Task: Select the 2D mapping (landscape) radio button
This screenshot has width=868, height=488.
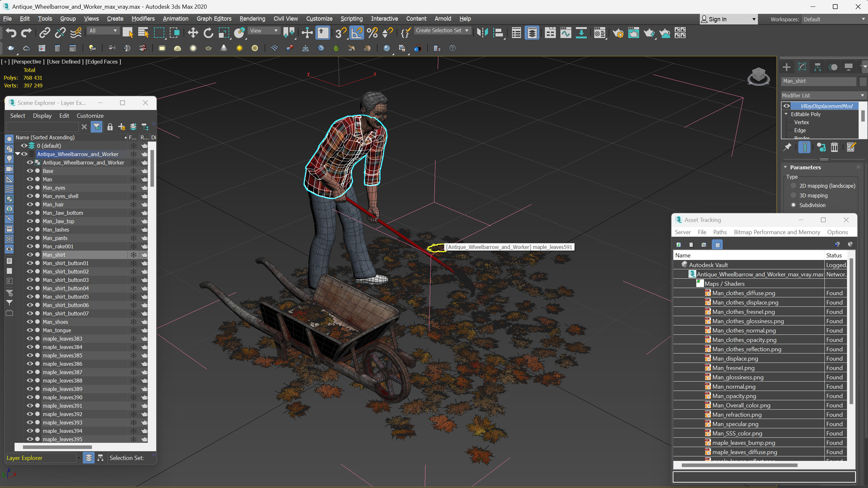Action: pos(793,185)
